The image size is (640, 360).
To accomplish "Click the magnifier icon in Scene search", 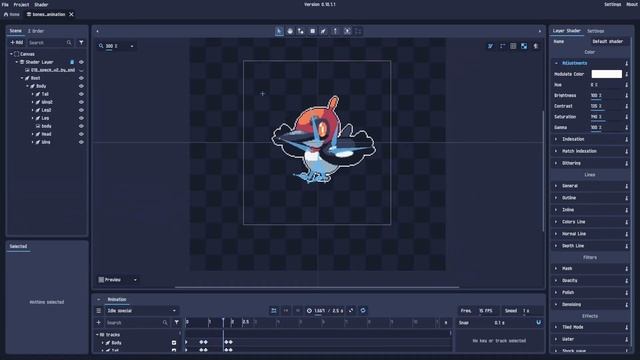I will click(69, 42).
